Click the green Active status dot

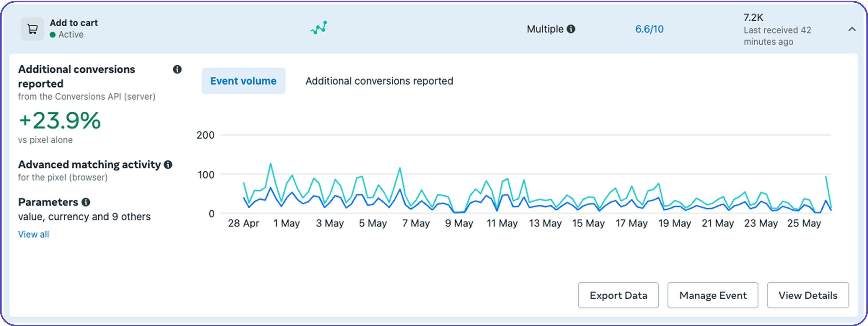[53, 35]
